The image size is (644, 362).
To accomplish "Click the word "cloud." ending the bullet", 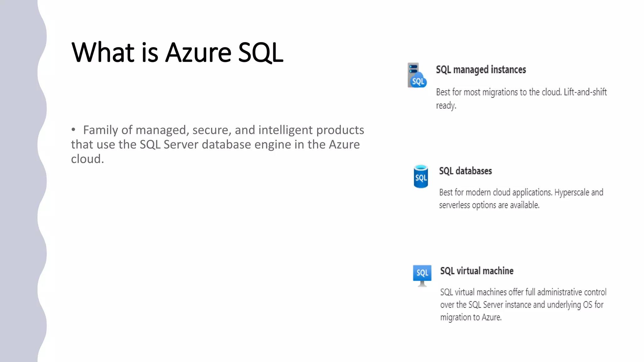I will pyautogui.click(x=87, y=159).
